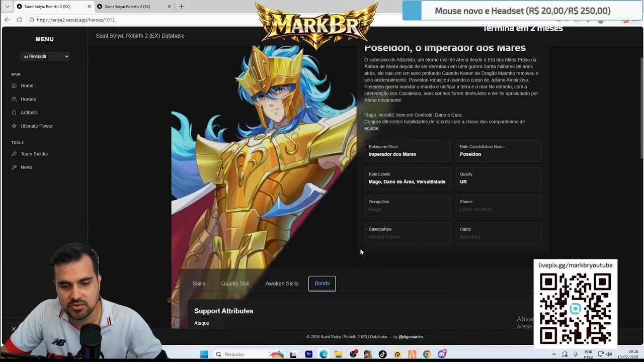
Task: Click the Role Constellation Name 'Poseidon' value
Action: (x=470, y=154)
